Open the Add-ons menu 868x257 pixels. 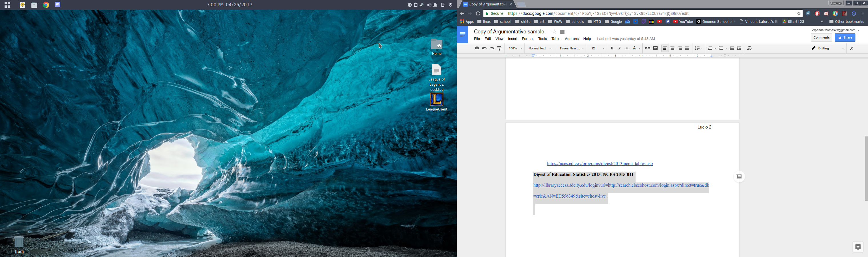[571, 39]
